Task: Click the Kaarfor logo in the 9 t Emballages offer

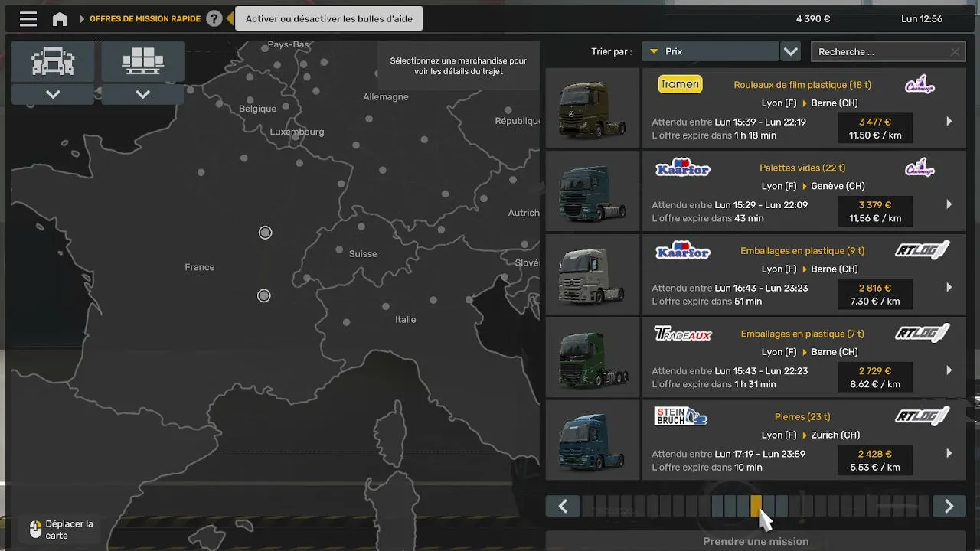Action: 683,250
